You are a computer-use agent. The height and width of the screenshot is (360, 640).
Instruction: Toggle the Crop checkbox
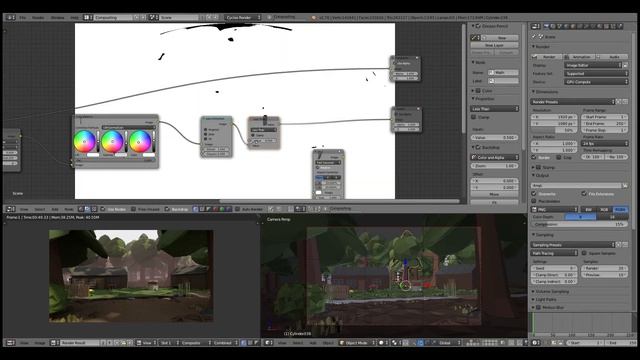coord(559,157)
